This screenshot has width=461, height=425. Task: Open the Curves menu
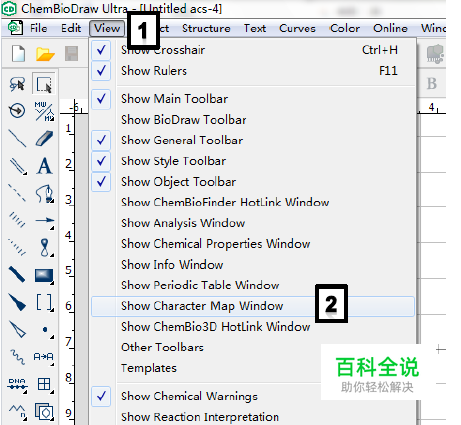(x=297, y=28)
